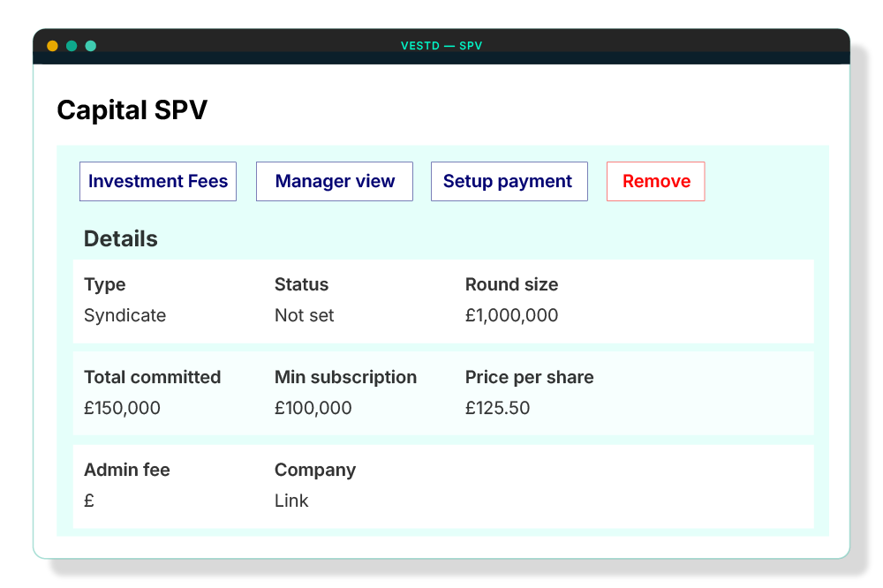883x588 pixels.
Task: Click the middle green window dot
Action: (x=72, y=46)
